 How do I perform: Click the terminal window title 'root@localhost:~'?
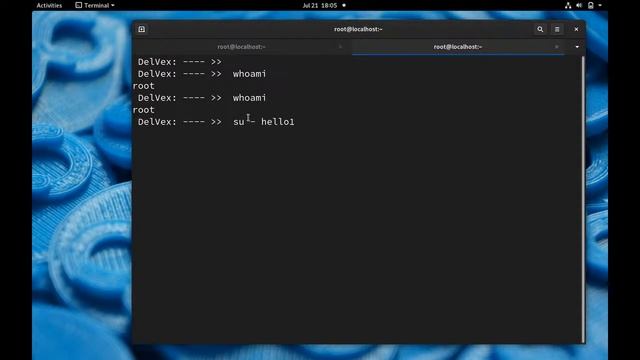click(358, 29)
